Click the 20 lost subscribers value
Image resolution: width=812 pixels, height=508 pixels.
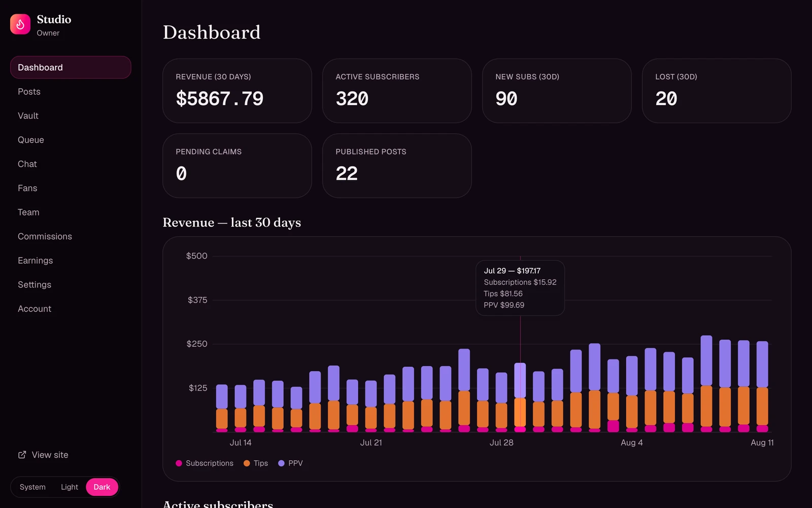pos(666,99)
